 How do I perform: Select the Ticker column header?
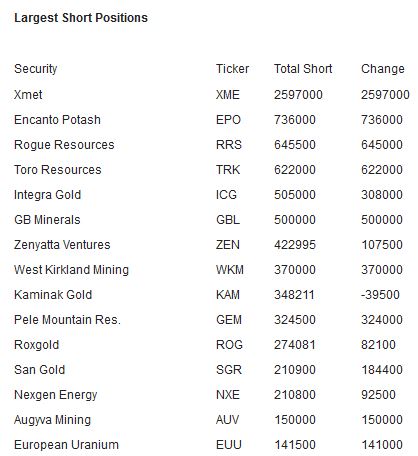click(232, 69)
